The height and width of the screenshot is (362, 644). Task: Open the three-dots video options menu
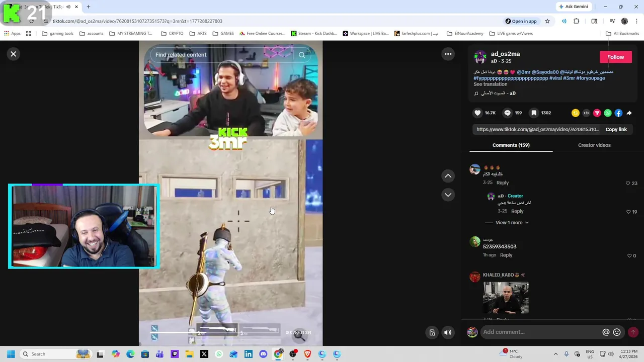(448, 54)
